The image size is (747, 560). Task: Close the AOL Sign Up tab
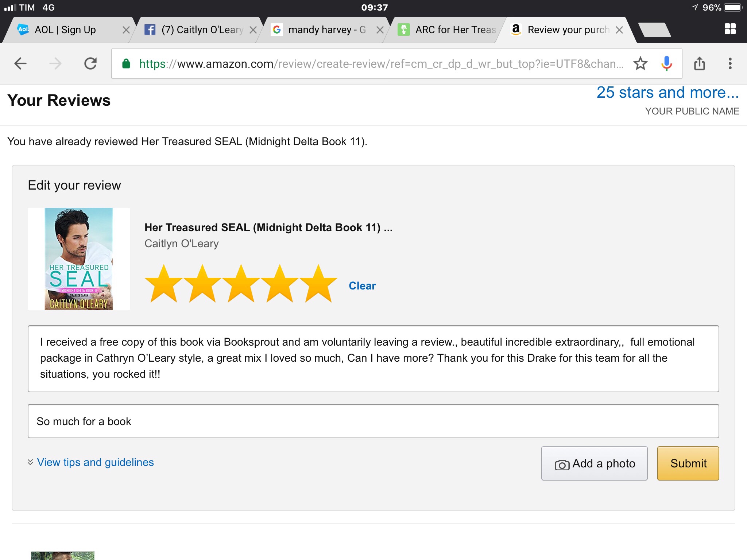[x=126, y=30]
